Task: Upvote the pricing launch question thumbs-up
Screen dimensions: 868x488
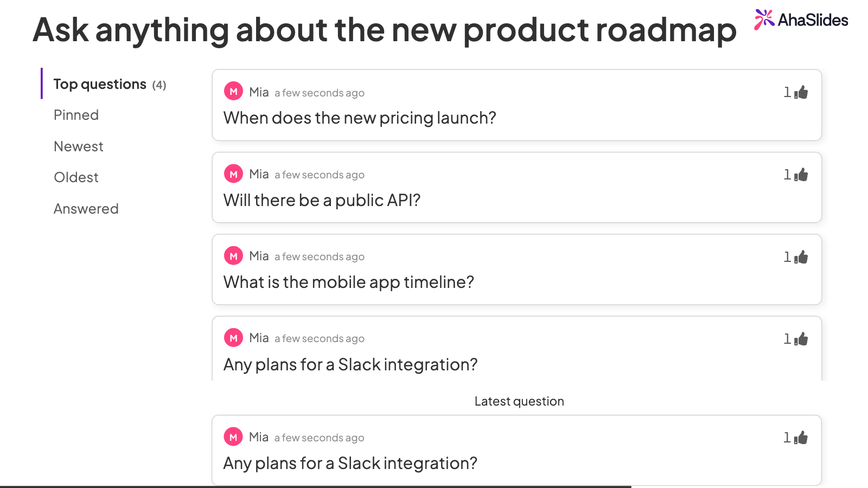Action: (x=801, y=92)
